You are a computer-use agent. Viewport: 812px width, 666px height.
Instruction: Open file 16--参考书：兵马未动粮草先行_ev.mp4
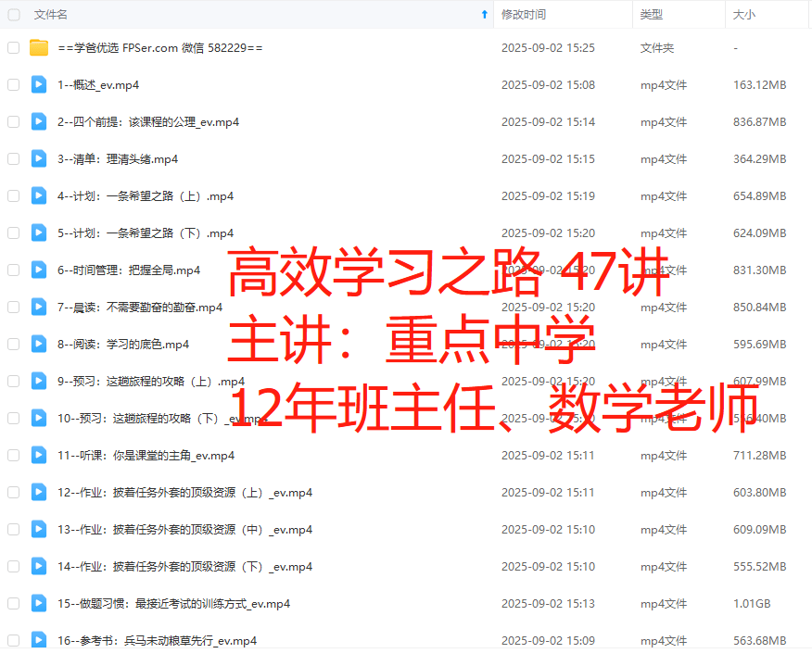pyautogui.click(x=157, y=641)
